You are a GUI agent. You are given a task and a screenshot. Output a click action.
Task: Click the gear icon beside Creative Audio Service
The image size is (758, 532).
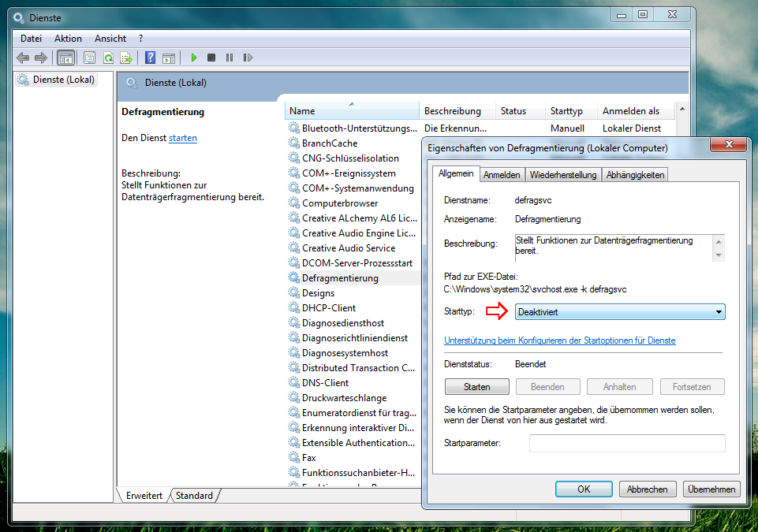click(x=294, y=247)
